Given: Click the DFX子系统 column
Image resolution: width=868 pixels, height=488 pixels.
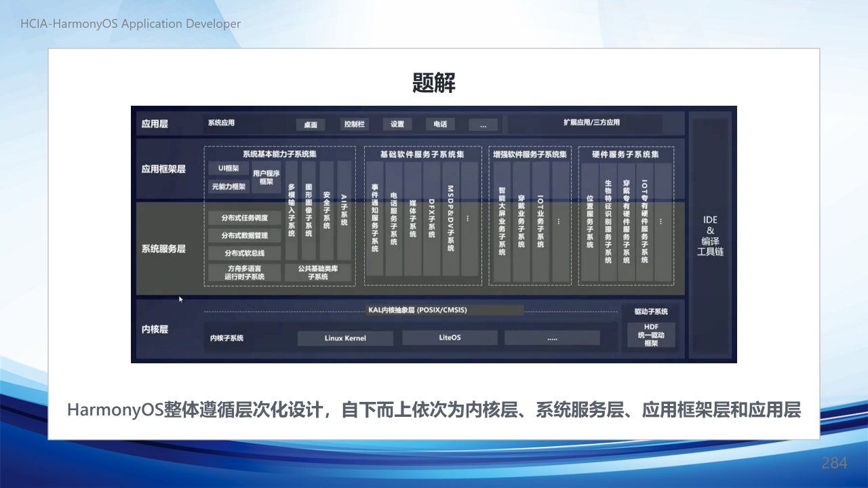Looking at the screenshot, I should 432,219.
